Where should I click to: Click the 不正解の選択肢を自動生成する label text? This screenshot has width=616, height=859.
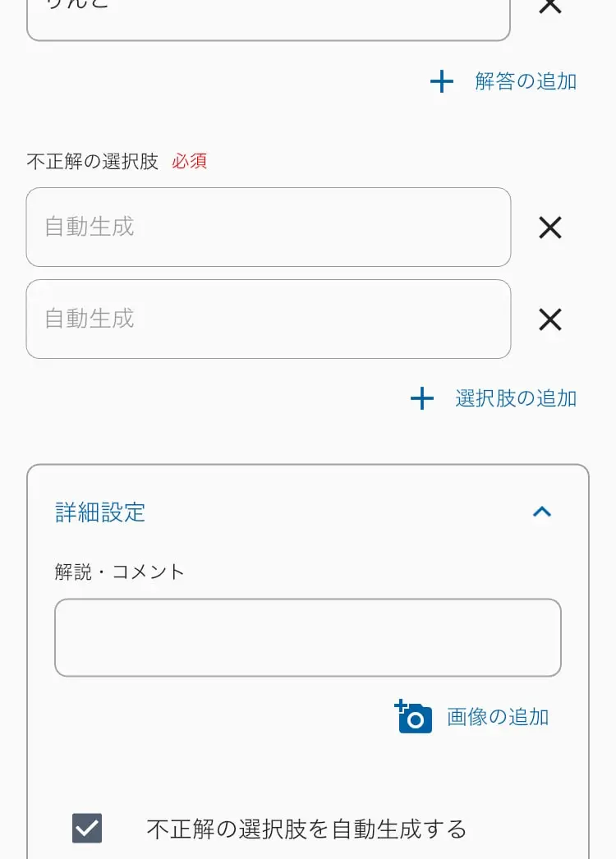tap(306, 829)
